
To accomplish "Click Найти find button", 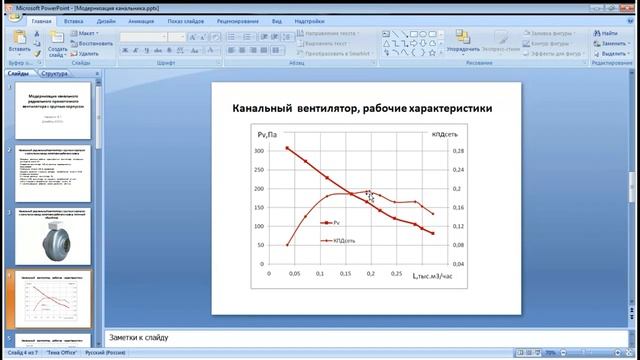I will click(606, 33).
